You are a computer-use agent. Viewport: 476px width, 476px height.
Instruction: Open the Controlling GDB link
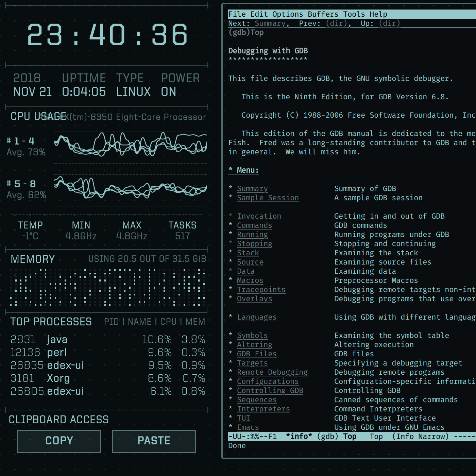[270, 391]
